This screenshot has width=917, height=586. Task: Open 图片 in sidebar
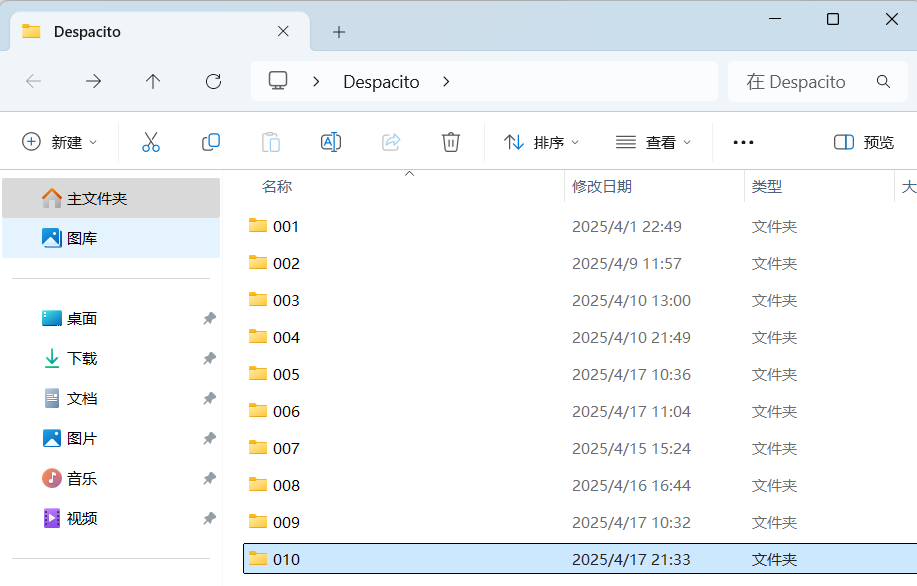click(x=111, y=439)
